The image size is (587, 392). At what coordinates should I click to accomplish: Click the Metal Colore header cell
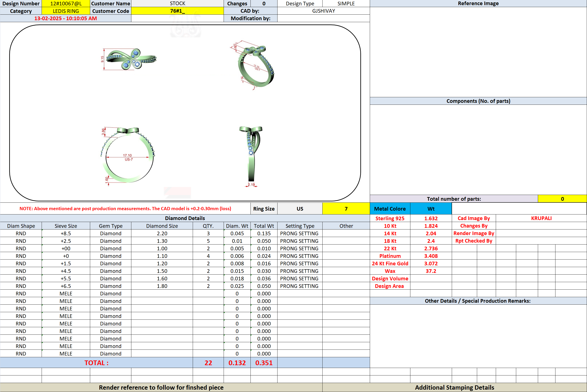(390, 209)
